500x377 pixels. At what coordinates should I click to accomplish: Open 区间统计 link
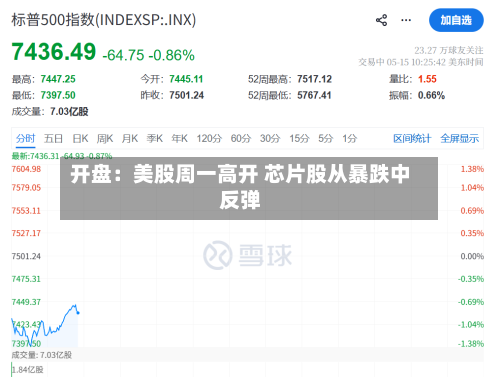click(412, 138)
